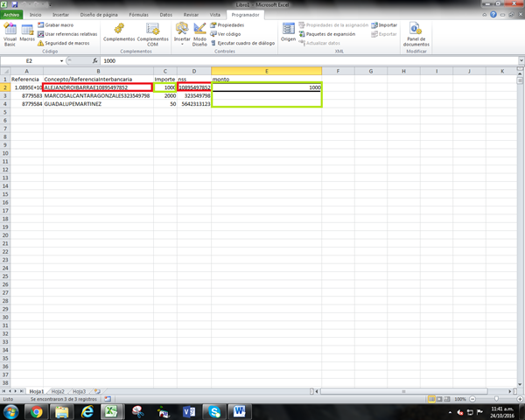This screenshot has width=525, height=420.
Task: Click the zoom slider handle
Action: coord(496,399)
